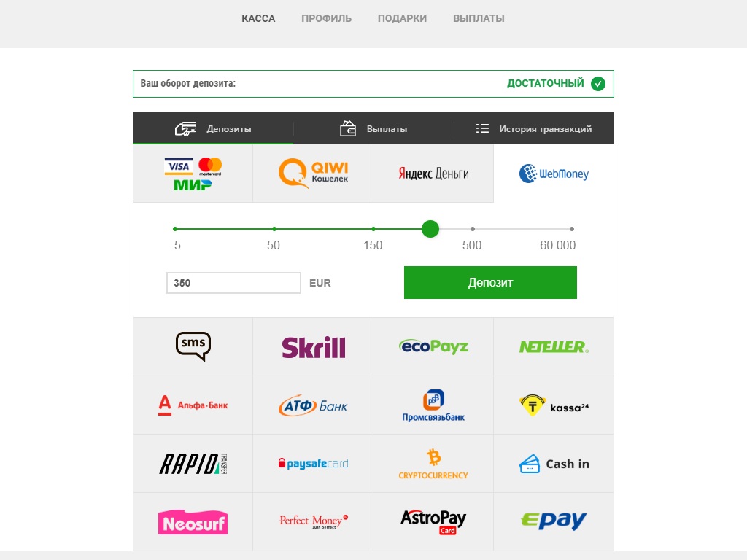Pick Skrill as deposit method
Image resolution: width=747 pixels, height=560 pixels.
pos(313,347)
